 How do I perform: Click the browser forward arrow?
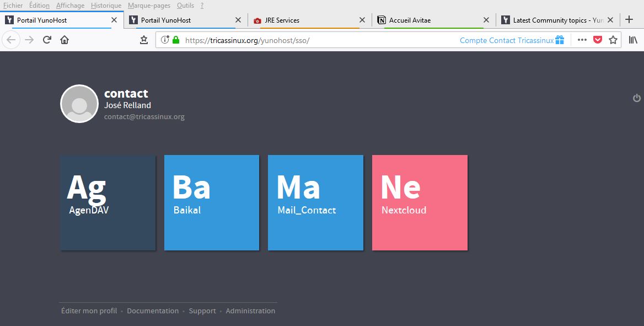[29, 40]
